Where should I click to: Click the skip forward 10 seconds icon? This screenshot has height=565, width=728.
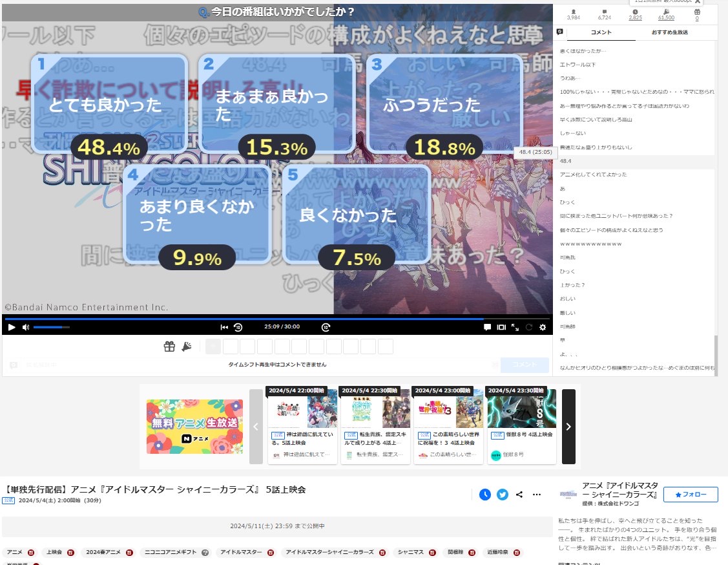pyautogui.click(x=326, y=328)
